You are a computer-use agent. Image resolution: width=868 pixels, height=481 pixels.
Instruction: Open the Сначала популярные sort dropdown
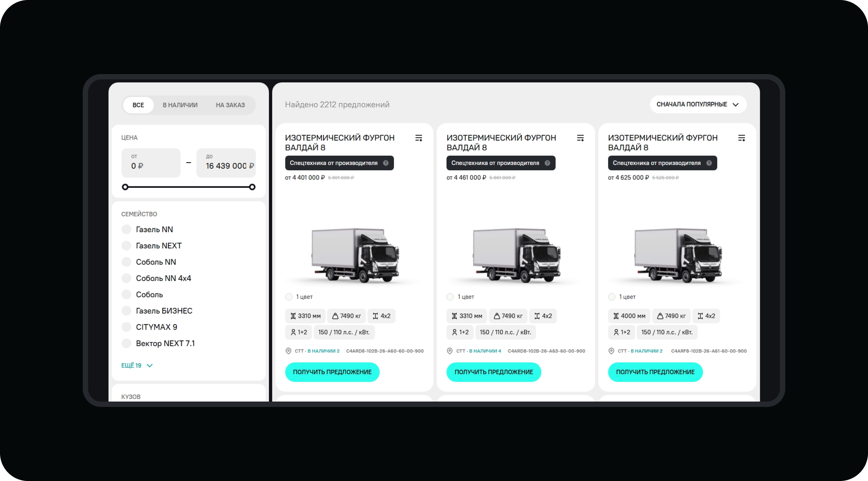(698, 105)
